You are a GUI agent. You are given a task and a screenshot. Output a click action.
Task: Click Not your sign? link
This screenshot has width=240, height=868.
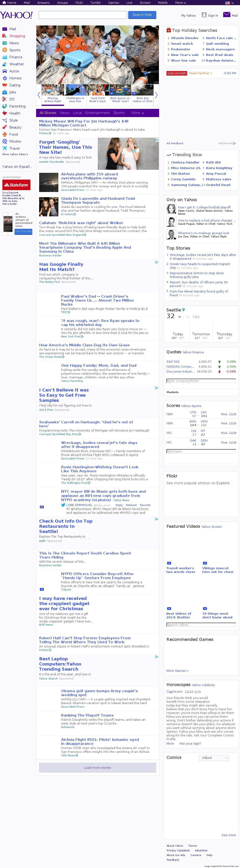pyautogui.click(x=190, y=743)
